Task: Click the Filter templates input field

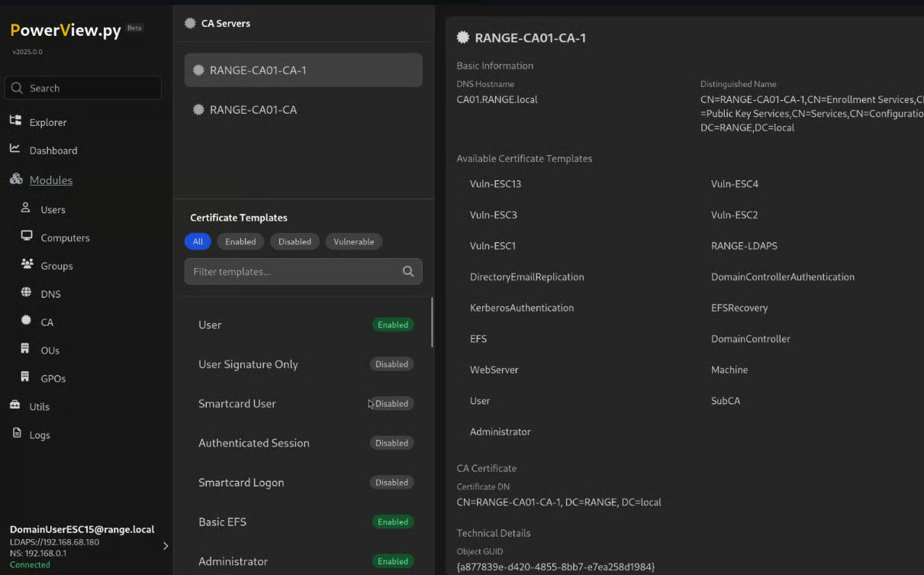Action: [x=294, y=272]
